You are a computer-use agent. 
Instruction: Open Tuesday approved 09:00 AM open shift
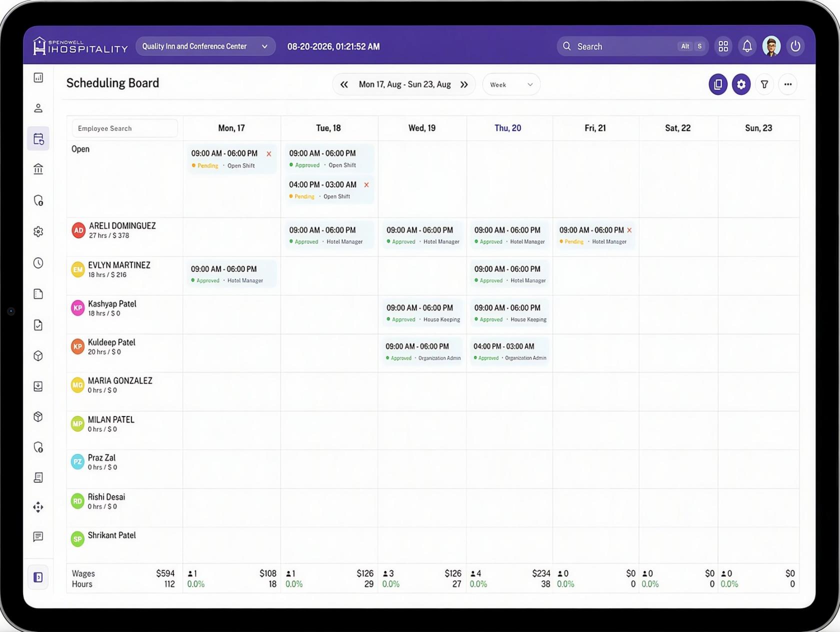coord(328,159)
